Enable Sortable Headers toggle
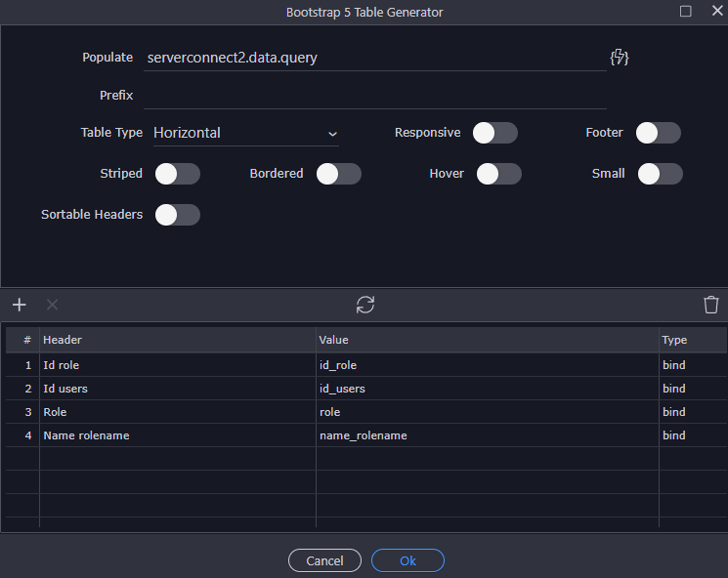This screenshot has width=728, height=578. pos(177,215)
